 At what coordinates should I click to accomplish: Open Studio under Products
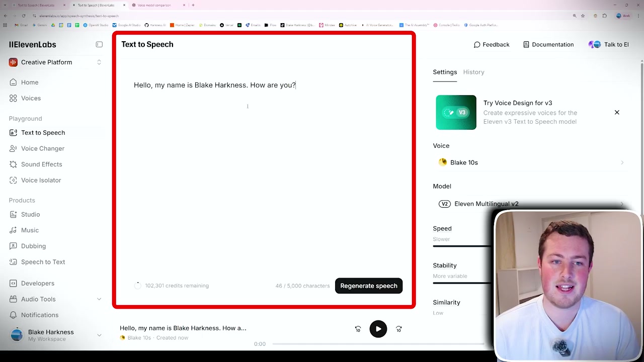[x=30, y=214]
